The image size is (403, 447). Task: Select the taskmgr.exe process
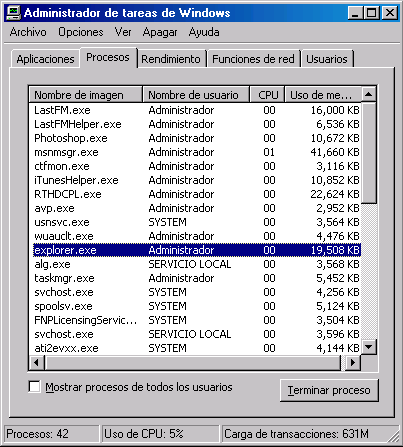point(197,278)
